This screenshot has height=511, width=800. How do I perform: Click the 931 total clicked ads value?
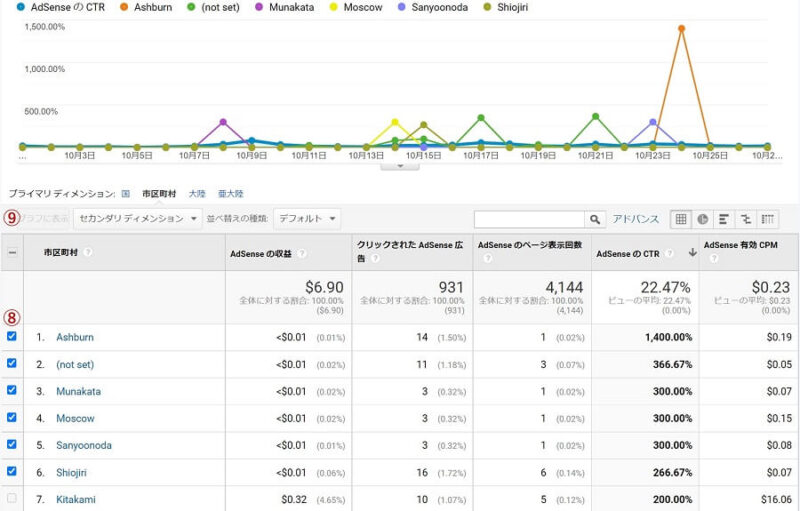451,287
